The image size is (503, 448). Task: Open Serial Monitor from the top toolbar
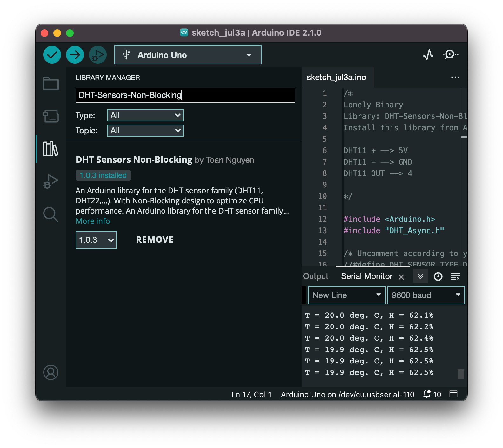451,55
